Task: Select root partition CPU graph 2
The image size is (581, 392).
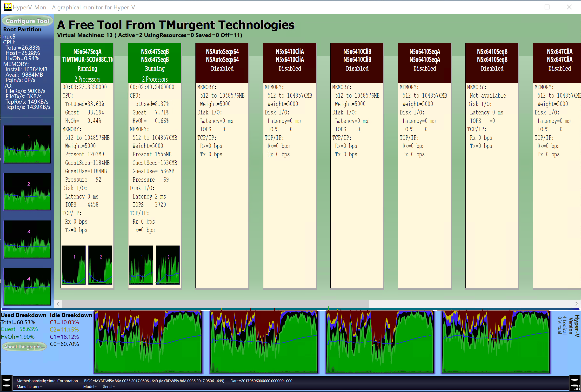Action: [27, 192]
